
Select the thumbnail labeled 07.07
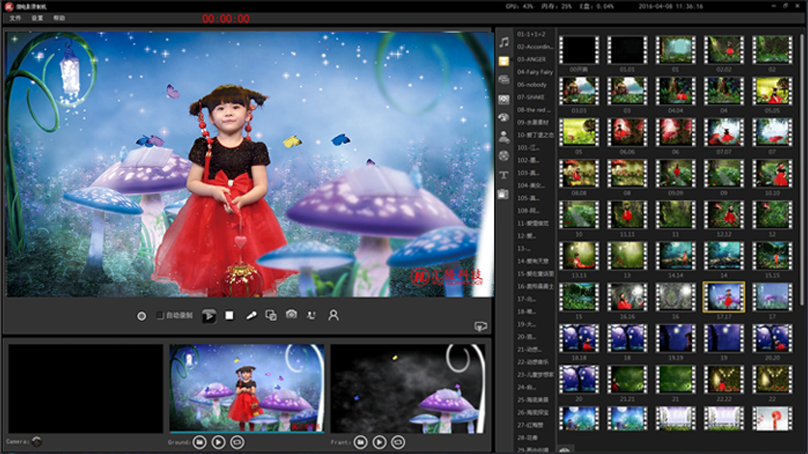[x=724, y=132]
